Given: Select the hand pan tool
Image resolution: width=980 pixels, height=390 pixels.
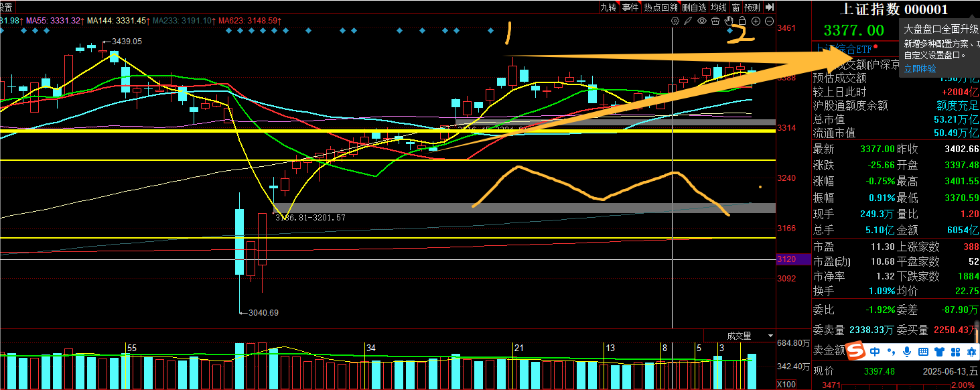Looking at the screenshot, I should (x=729, y=21).
